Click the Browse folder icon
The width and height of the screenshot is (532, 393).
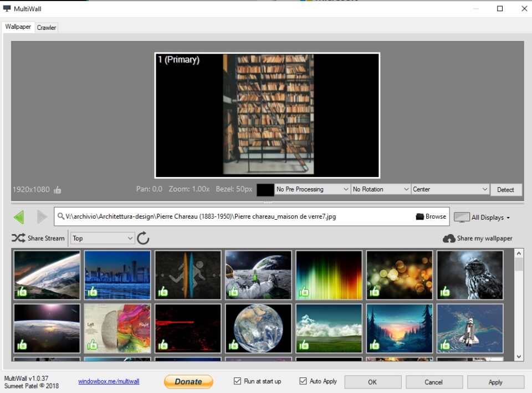420,217
